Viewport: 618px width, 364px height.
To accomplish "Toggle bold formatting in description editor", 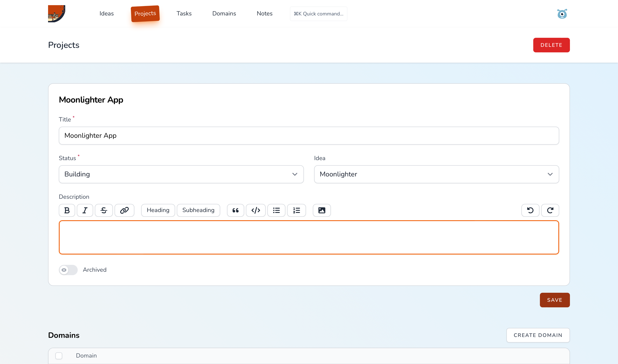I will click(67, 210).
